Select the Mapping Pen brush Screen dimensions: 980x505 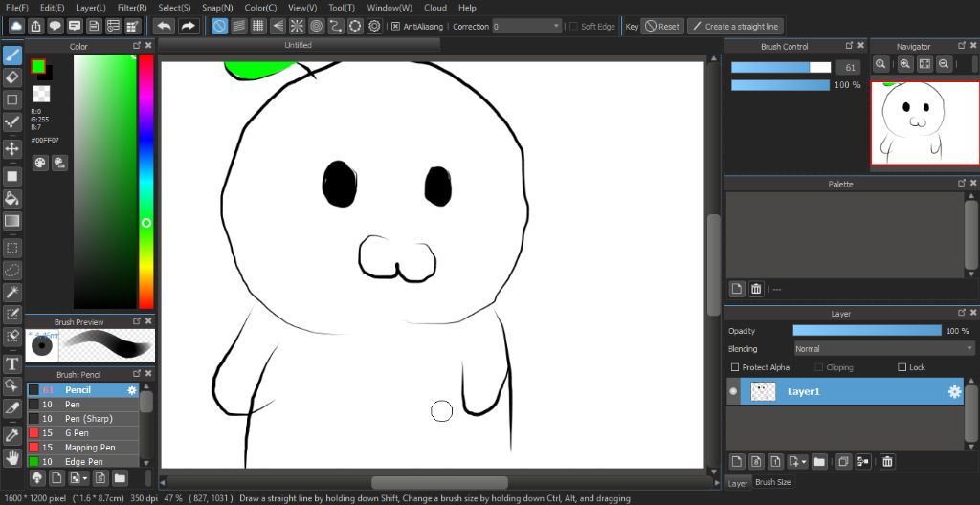coord(82,447)
